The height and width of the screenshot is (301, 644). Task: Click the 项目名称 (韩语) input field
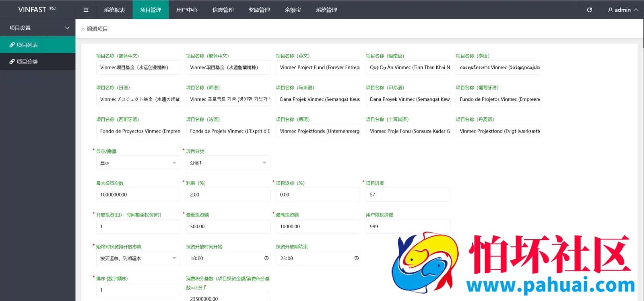(228, 99)
